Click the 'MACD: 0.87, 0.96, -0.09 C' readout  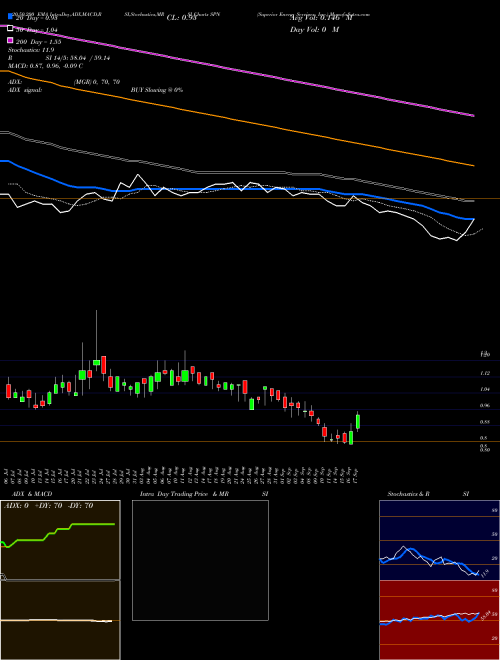pyautogui.click(x=45, y=66)
